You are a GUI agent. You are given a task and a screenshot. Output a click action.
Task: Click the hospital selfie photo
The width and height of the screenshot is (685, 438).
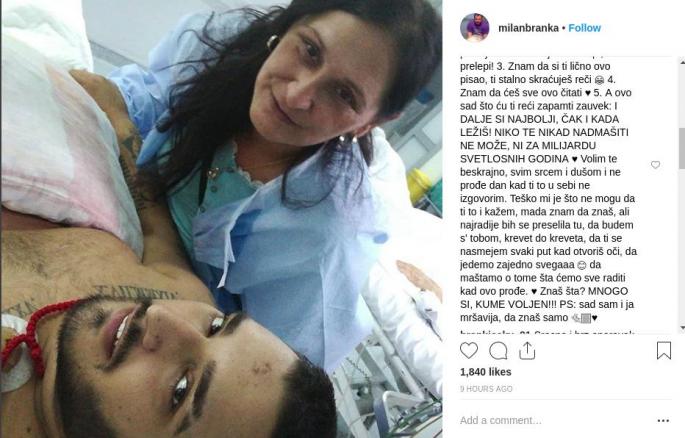coord(221,219)
